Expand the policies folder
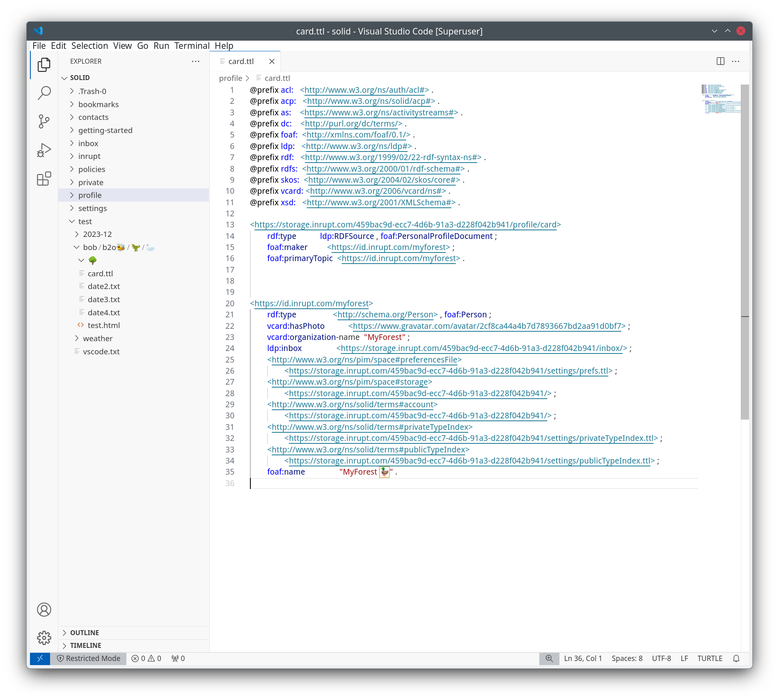Screen dimensions: 779x700 (x=134, y=169)
